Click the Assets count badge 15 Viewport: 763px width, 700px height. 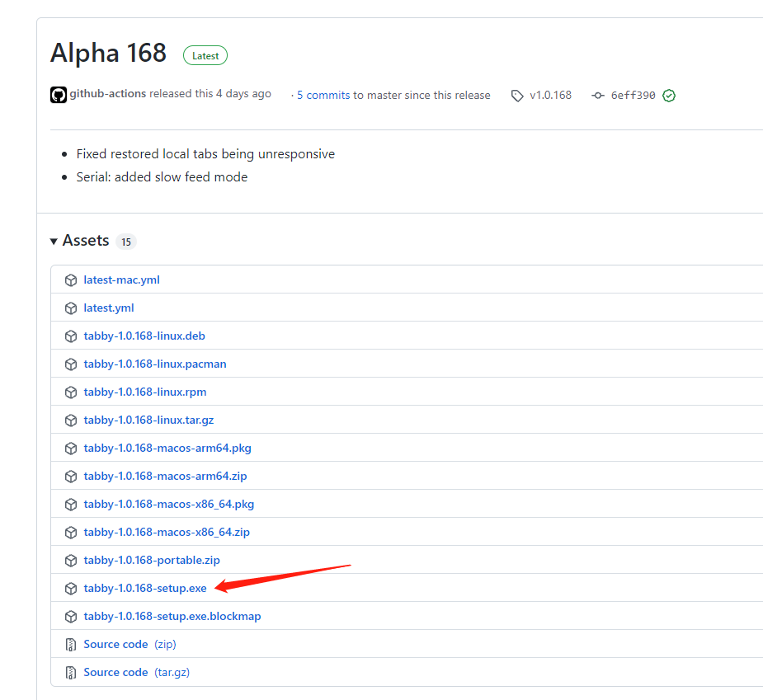126,242
